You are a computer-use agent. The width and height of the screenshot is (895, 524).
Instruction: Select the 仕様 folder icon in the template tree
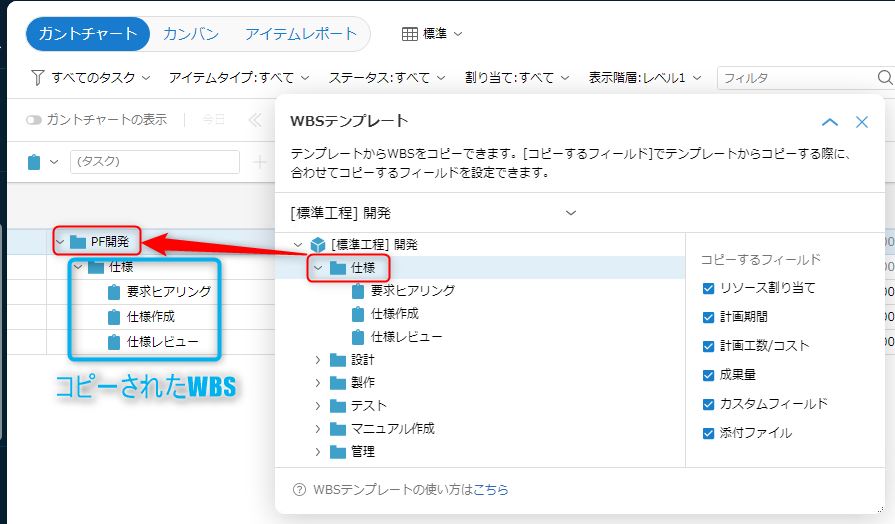[x=338, y=268]
